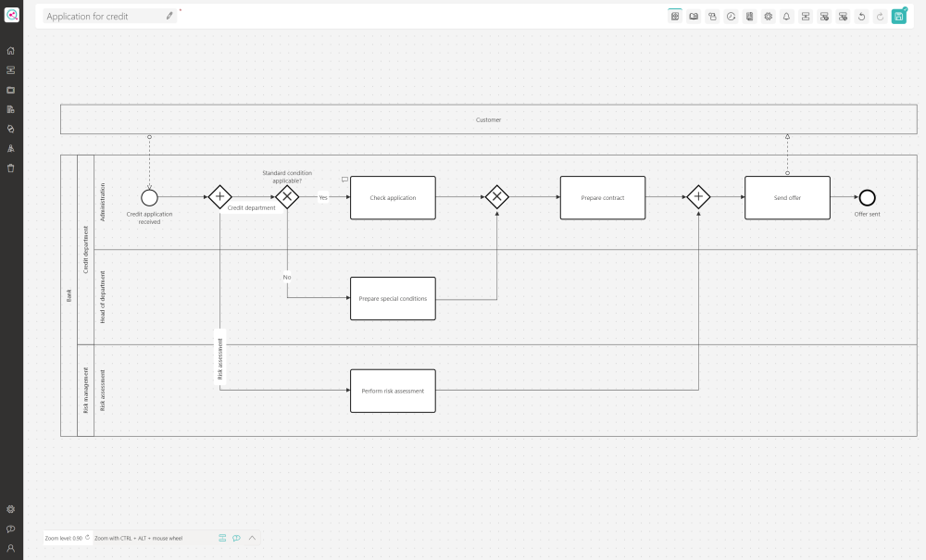This screenshot has width=926, height=560.
Task: Click the vertical 'Risk assessment' flow label on connector
Action: tap(219, 359)
